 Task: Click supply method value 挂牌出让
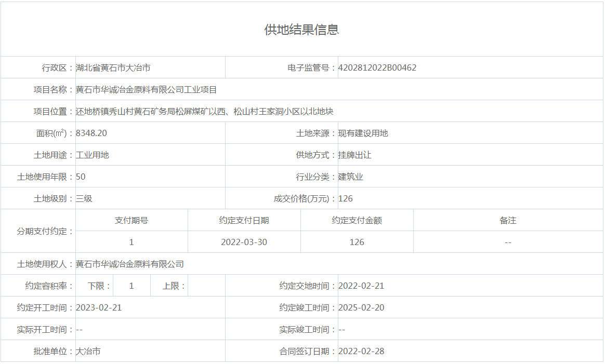(x=354, y=155)
